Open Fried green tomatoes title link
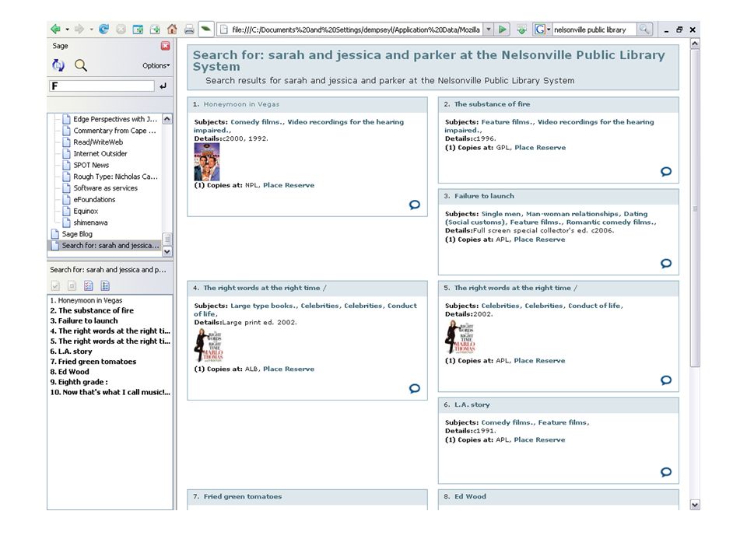The image size is (747, 560). click(243, 497)
